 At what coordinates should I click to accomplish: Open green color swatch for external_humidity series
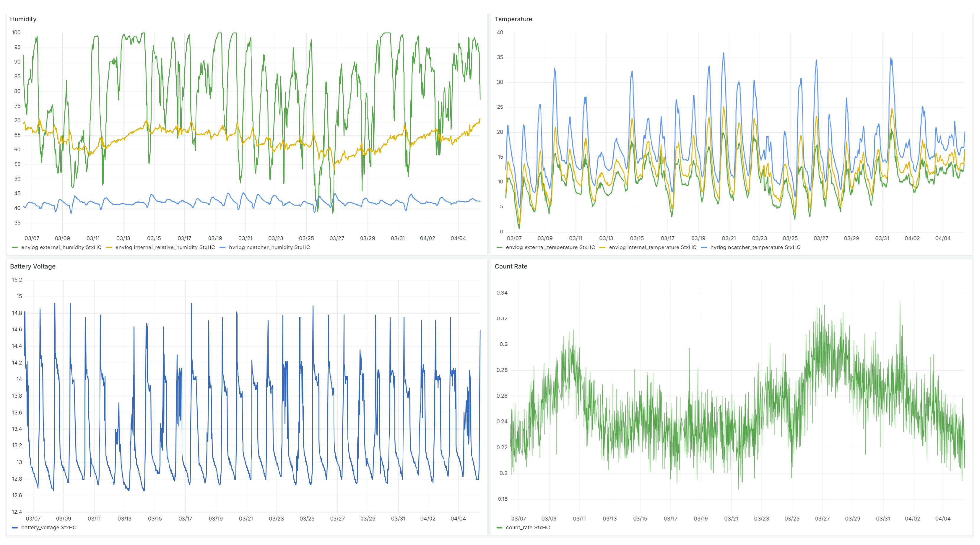(15, 248)
